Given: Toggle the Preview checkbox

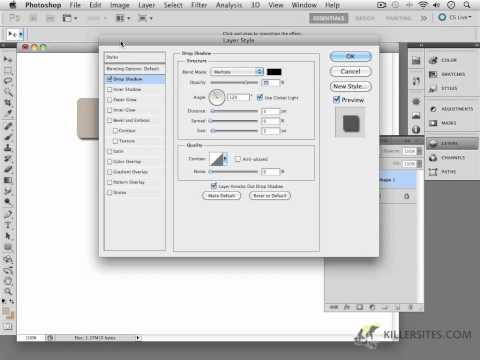Looking at the screenshot, I should pyautogui.click(x=336, y=100).
